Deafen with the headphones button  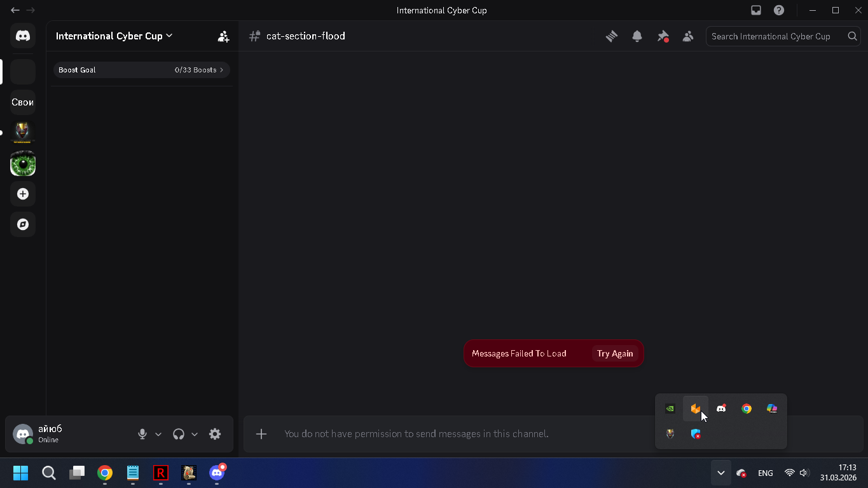point(179,434)
